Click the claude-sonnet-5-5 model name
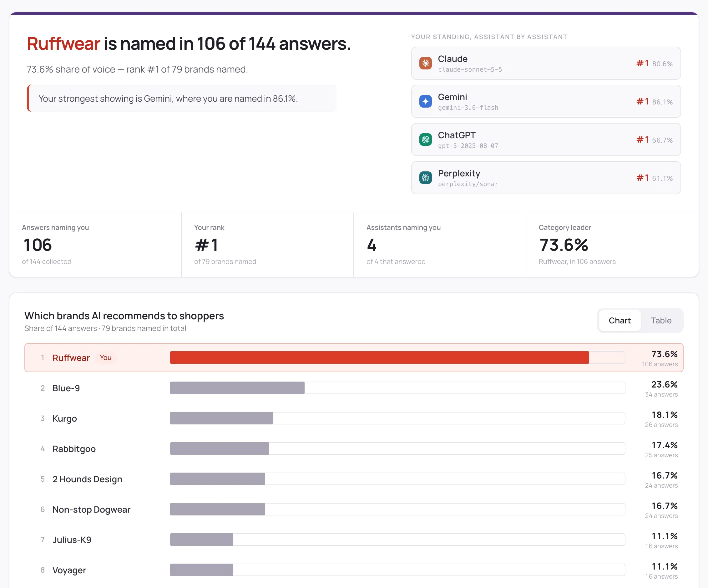This screenshot has height=588, width=708. (x=470, y=69)
